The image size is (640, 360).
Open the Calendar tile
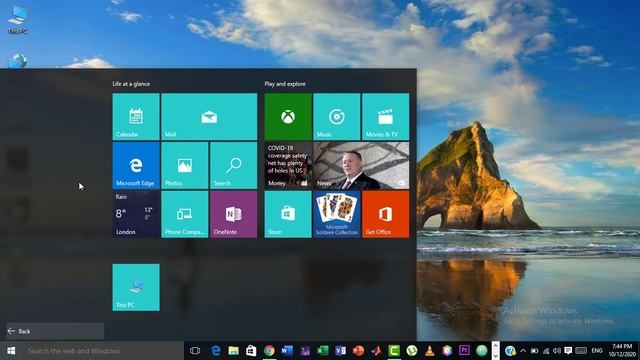click(136, 117)
